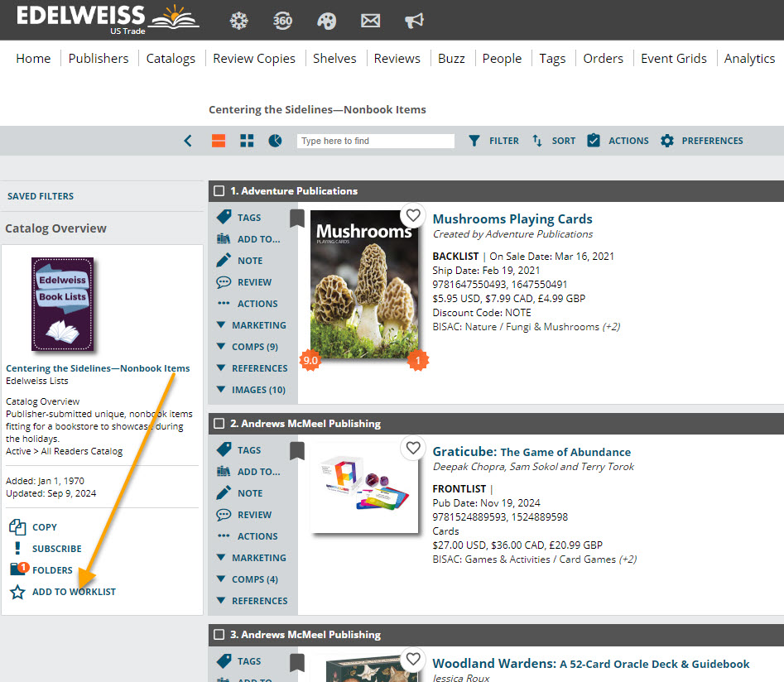Click Actions ellipsis icon for Mushrooms Playing Cards
This screenshot has width=784, height=682.
click(x=224, y=304)
